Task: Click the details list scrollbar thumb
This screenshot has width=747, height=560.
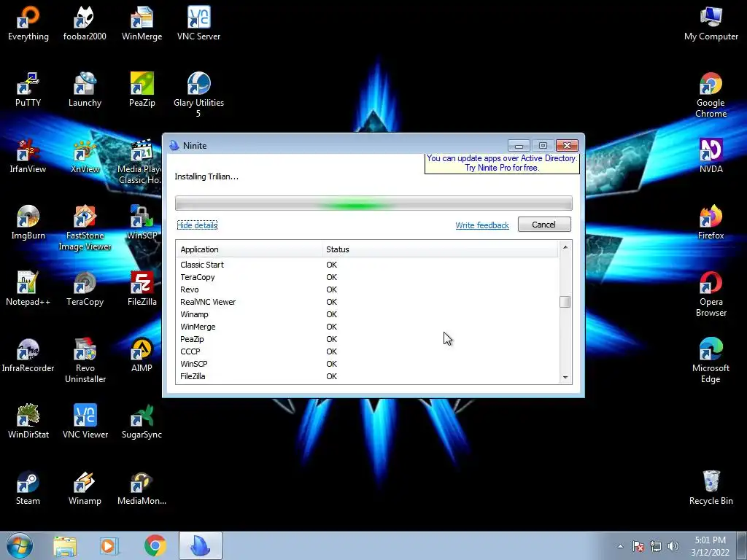Action: tap(565, 302)
